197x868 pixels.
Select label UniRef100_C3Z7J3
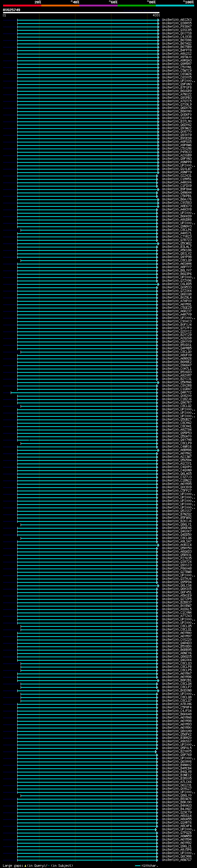click(x=177, y=477)
